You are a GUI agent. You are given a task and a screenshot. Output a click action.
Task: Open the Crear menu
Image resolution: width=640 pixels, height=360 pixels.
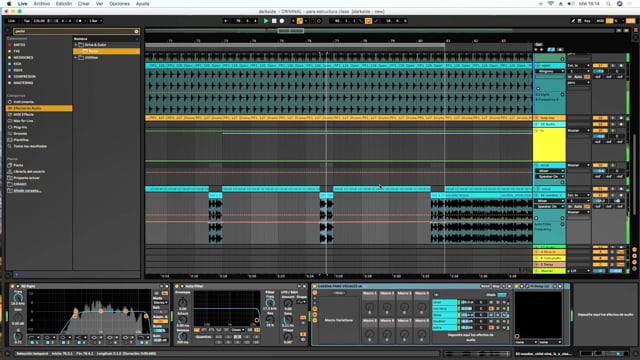[x=84, y=4]
